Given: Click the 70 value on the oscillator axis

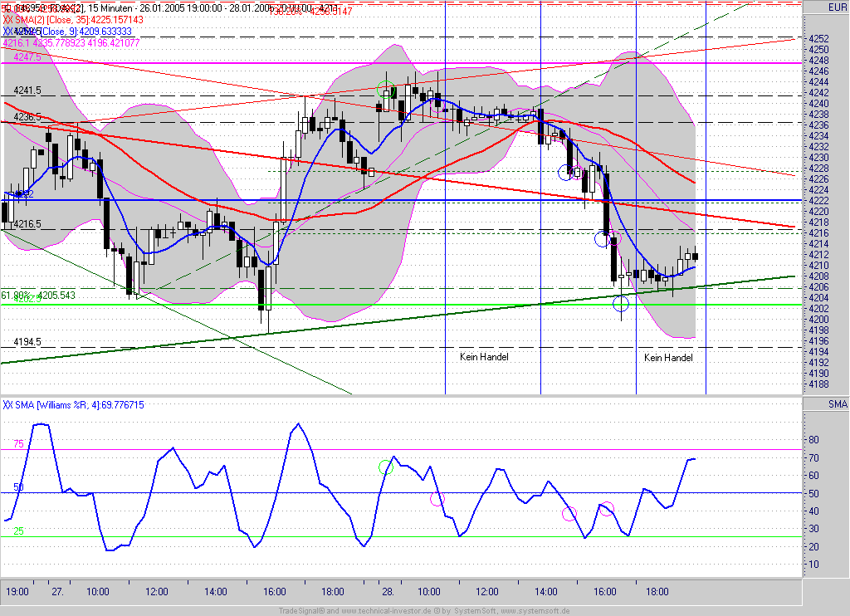Looking at the screenshot, I should (x=813, y=458).
